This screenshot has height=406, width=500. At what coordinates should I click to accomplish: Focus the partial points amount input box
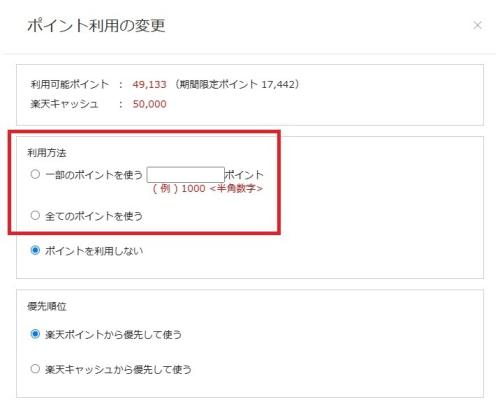pyautogui.click(x=186, y=175)
